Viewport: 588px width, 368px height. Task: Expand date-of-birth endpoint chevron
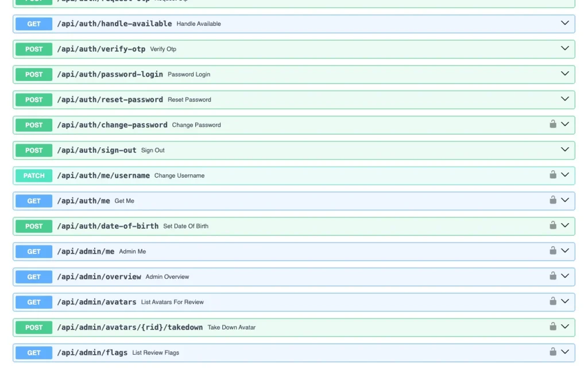pyautogui.click(x=565, y=225)
